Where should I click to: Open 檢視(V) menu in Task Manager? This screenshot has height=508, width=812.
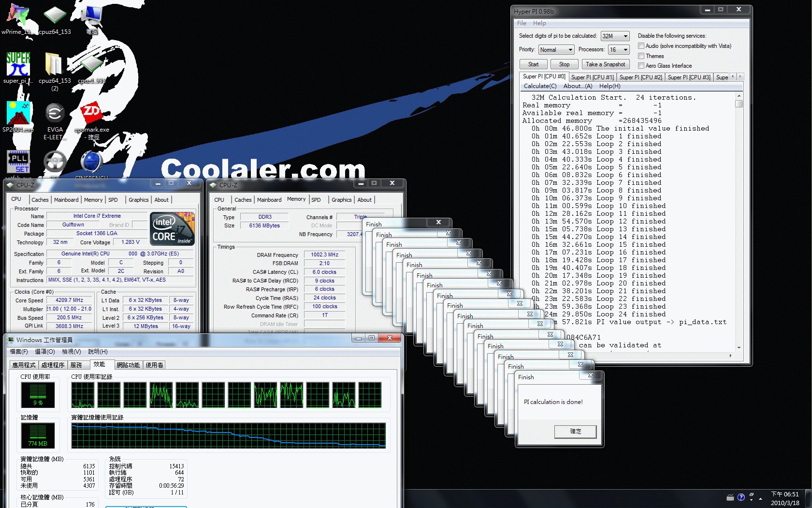click(x=72, y=352)
